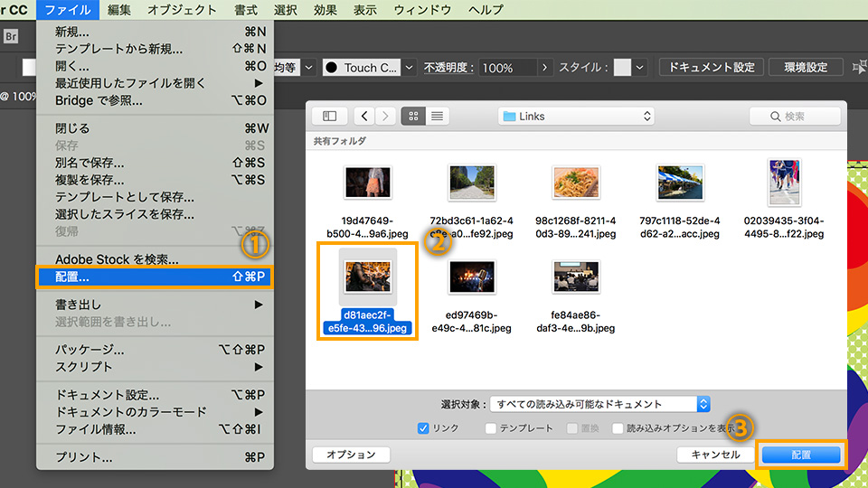Click the キャンセル button

pyautogui.click(x=715, y=455)
